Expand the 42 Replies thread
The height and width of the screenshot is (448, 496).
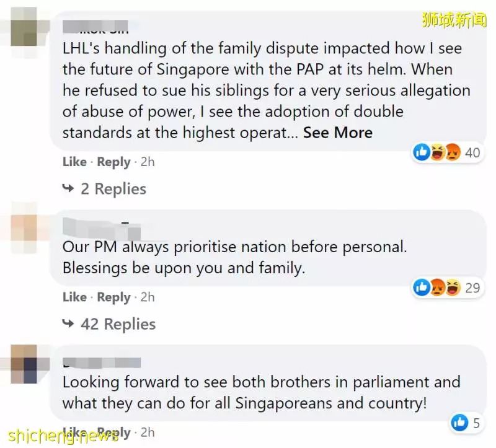pos(118,324)
